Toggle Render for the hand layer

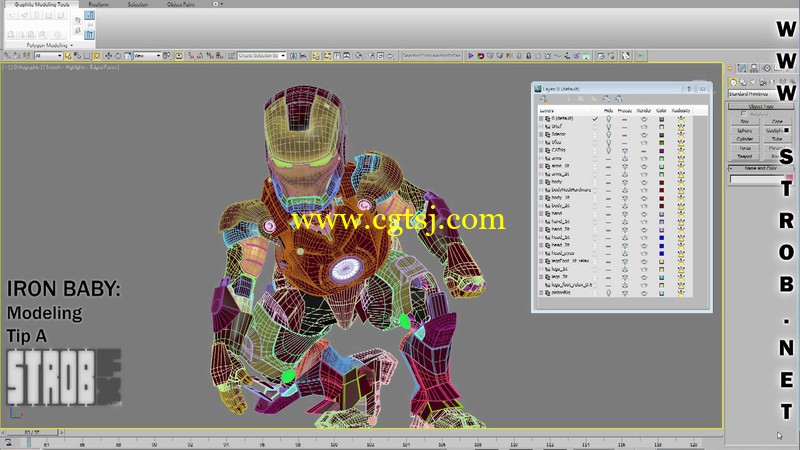[x=644, y=214]
